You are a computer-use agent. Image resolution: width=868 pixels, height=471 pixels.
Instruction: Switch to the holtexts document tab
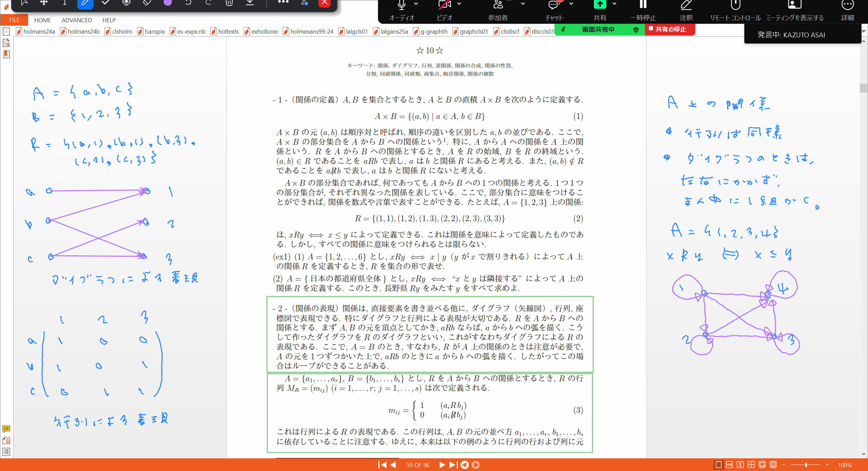click(x=225, y=32)
